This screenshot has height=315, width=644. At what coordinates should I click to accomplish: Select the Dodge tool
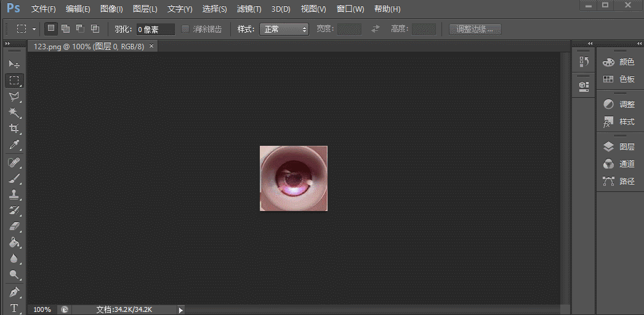point(14,275)
